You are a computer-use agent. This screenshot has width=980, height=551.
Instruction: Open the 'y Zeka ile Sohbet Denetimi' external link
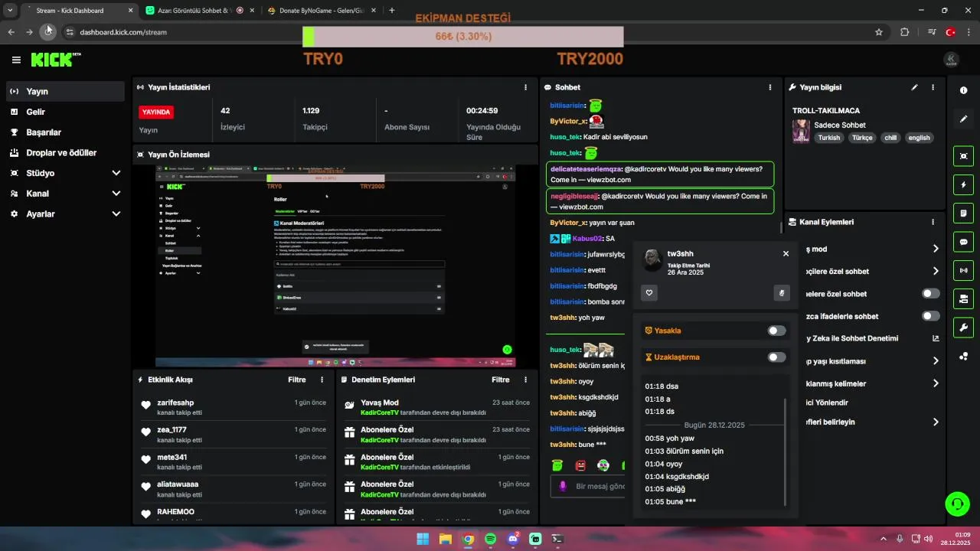pyautogui.click(x=936, y=338)
